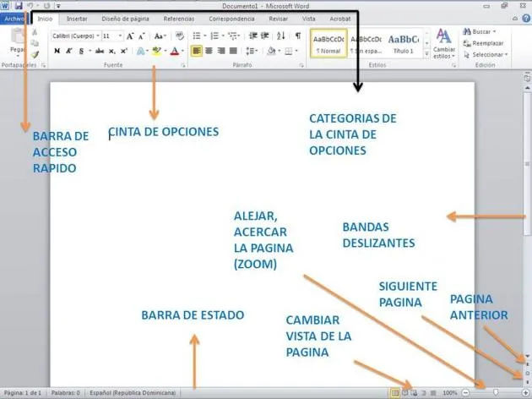Toggle Print Layout view in status bar

[394, 393]
